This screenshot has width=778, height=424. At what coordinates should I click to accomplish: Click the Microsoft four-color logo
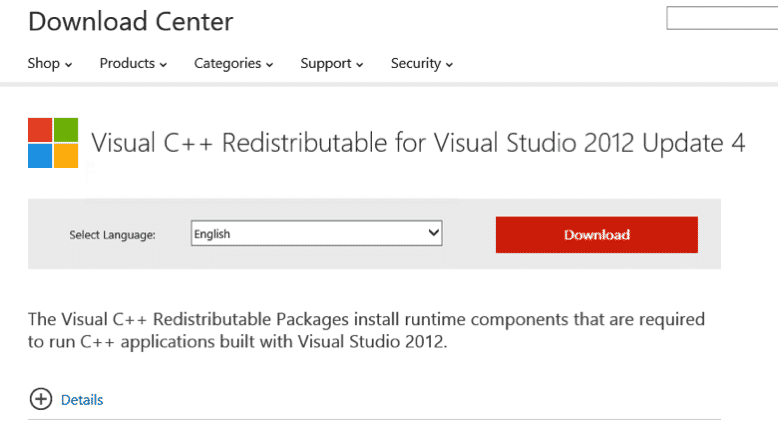[x=53, y=143]
